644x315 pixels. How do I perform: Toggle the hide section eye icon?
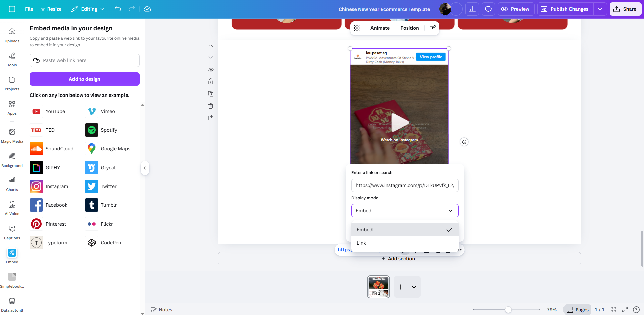pyautogui.click(x=211, y=70)
